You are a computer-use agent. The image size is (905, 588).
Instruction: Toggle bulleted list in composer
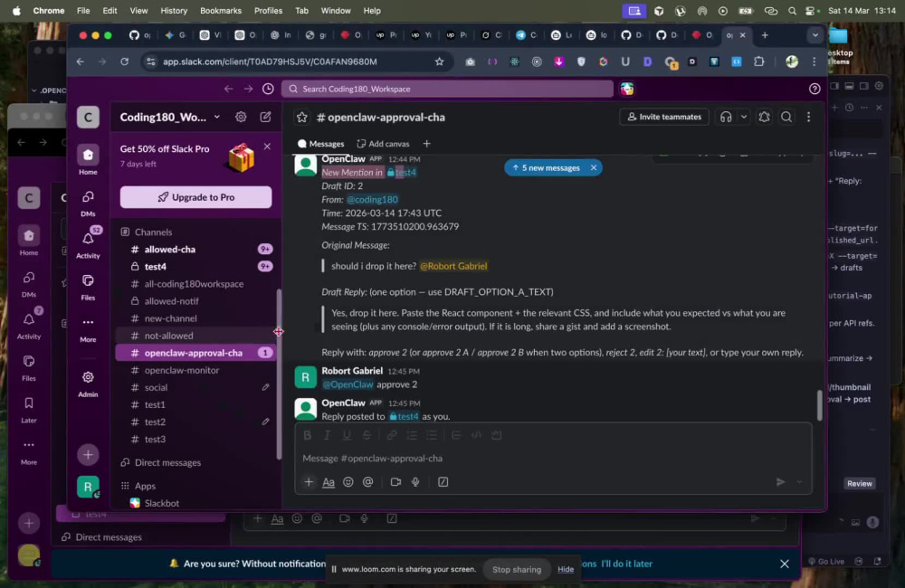point(431,435)
